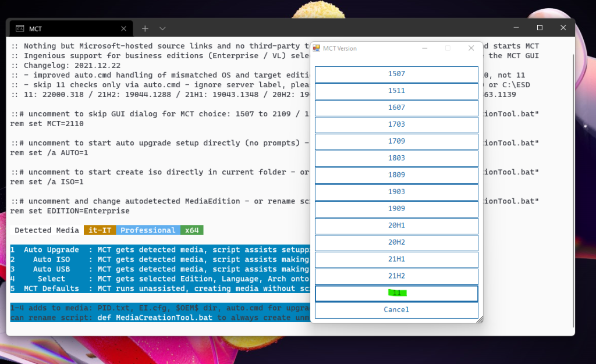Choose the 1511 version button

(x=396, y=91)
